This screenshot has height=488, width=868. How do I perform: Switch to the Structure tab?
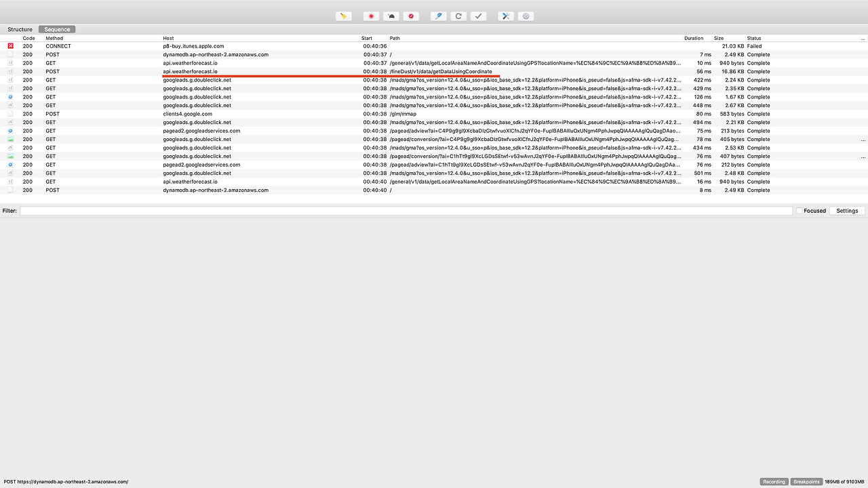20,29
